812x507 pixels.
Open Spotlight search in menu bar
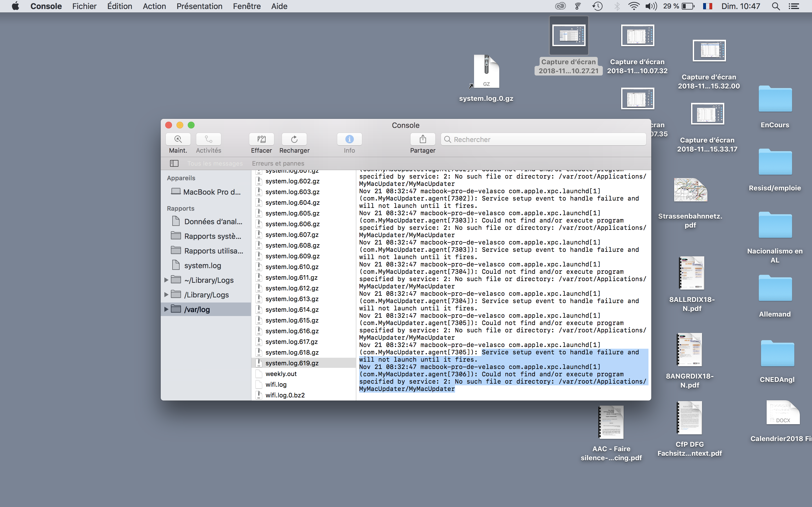(775, 6)
